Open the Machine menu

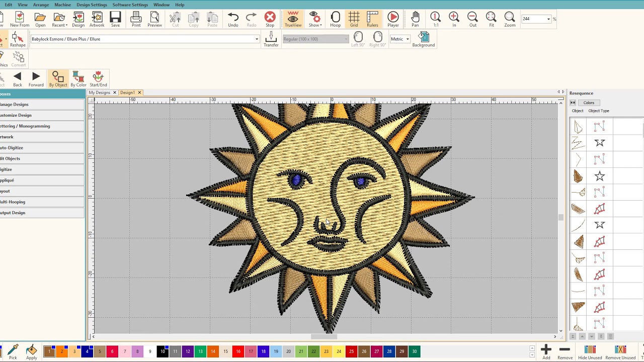tap(62, 5)
